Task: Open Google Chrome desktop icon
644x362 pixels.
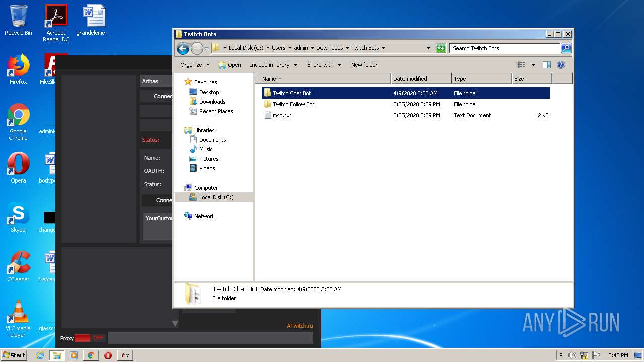Action: (18, 122)
